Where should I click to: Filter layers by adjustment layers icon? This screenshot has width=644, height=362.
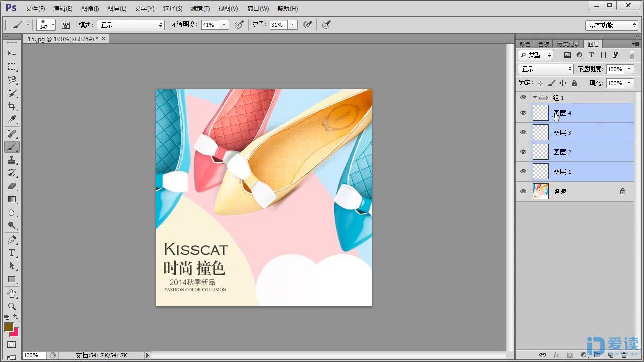pos(579,55)
